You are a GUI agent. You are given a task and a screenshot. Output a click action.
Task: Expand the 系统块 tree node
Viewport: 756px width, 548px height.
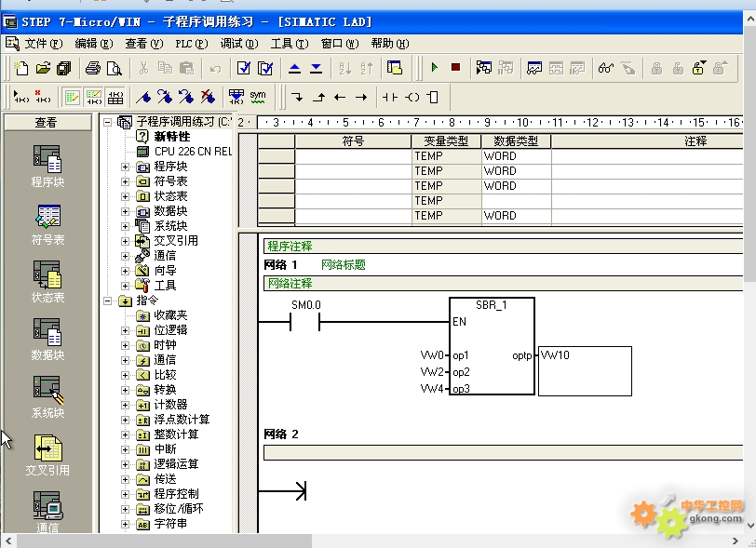click(126, 226)
